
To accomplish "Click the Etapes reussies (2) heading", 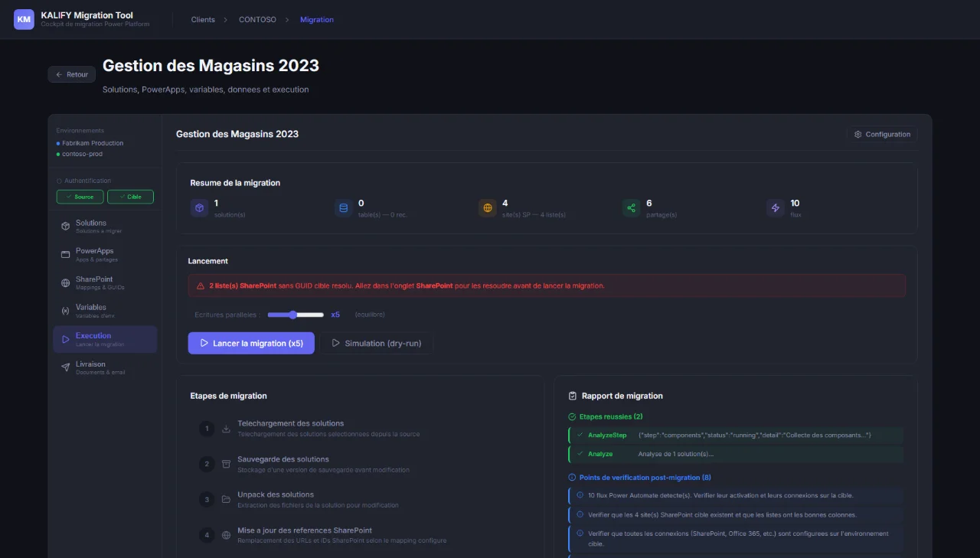I will point(611,416).
